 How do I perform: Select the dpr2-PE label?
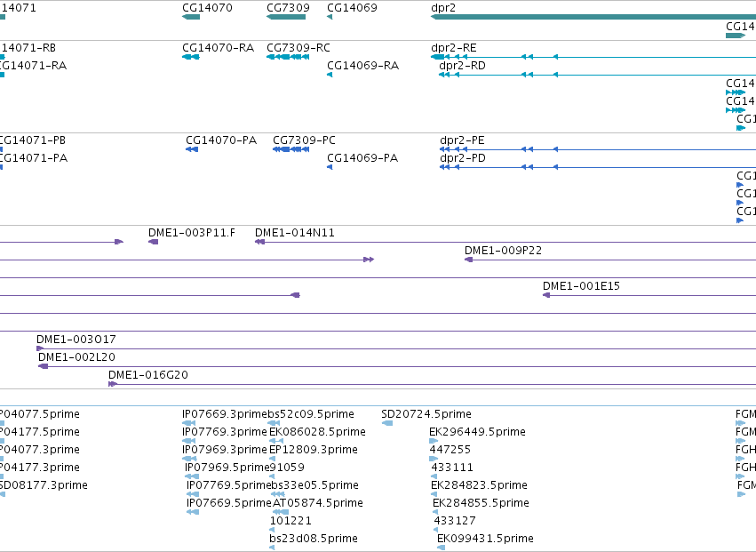click(x=462, y=140)
